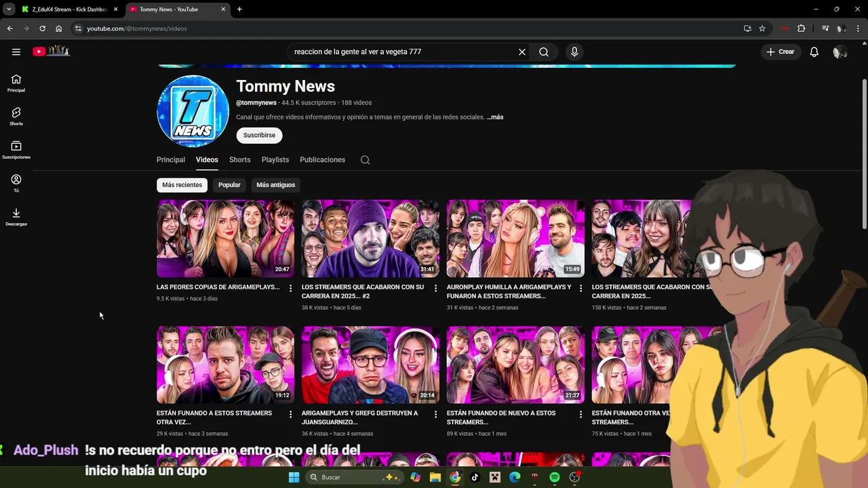This screenshot has width=868, height=488.
Task: View site information icon in address bar
Action: pos(78,28)
